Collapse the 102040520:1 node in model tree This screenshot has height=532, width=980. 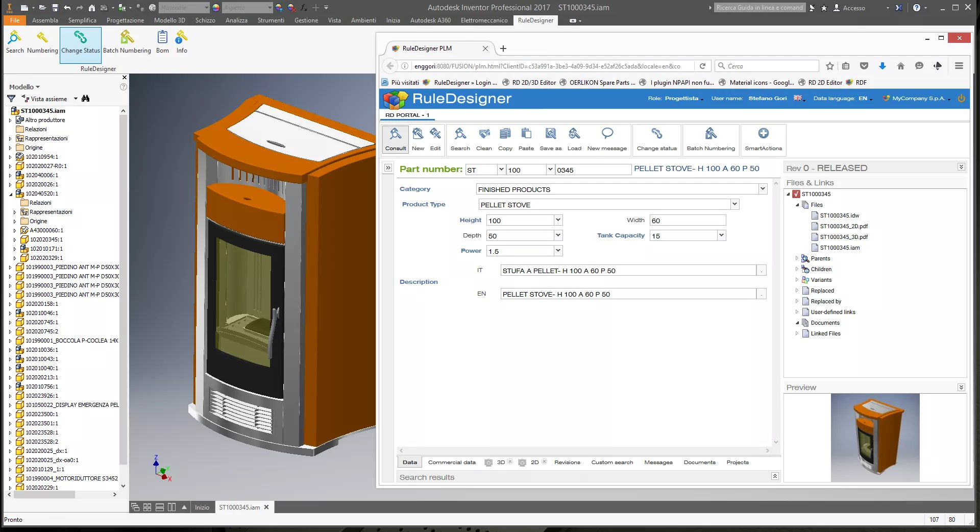10,194
